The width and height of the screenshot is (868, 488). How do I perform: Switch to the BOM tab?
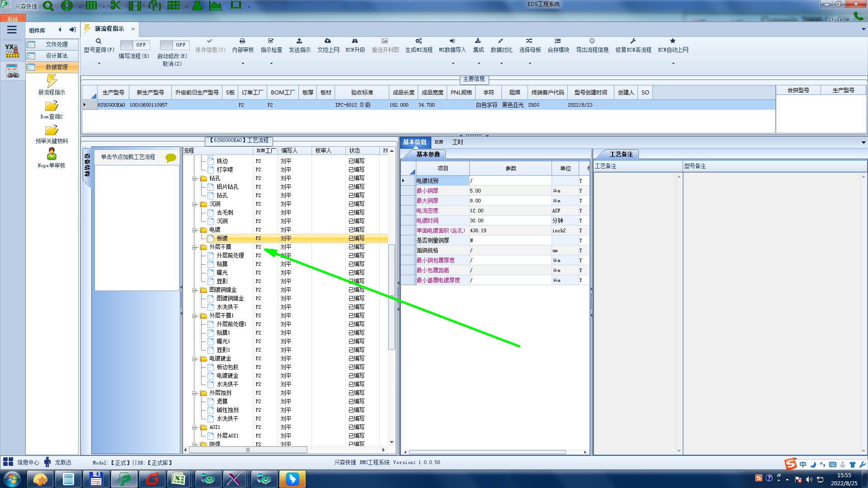439,142
